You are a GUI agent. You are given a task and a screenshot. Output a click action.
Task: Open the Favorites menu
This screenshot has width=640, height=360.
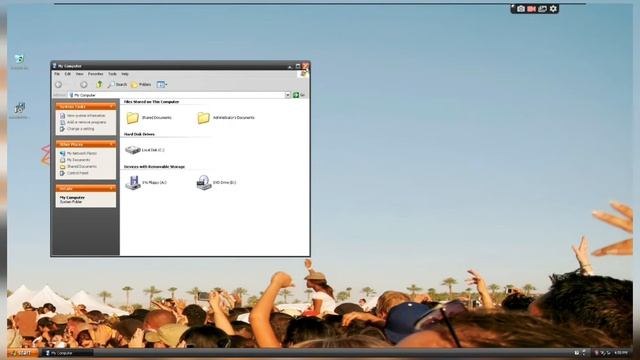point(96,74)
